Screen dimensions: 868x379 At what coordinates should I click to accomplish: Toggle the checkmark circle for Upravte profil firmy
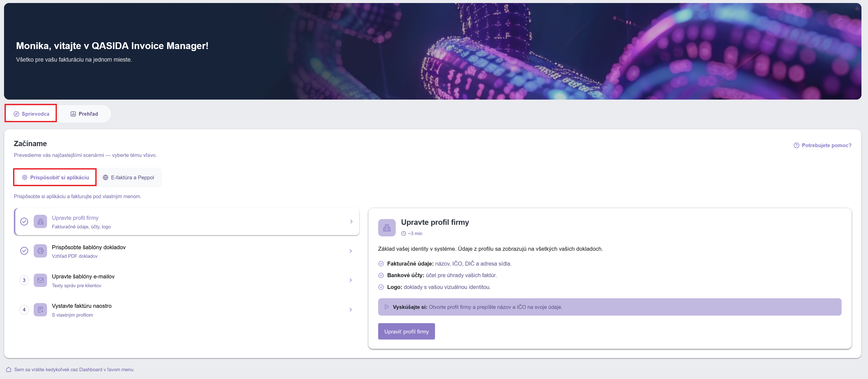coord(24,222)
